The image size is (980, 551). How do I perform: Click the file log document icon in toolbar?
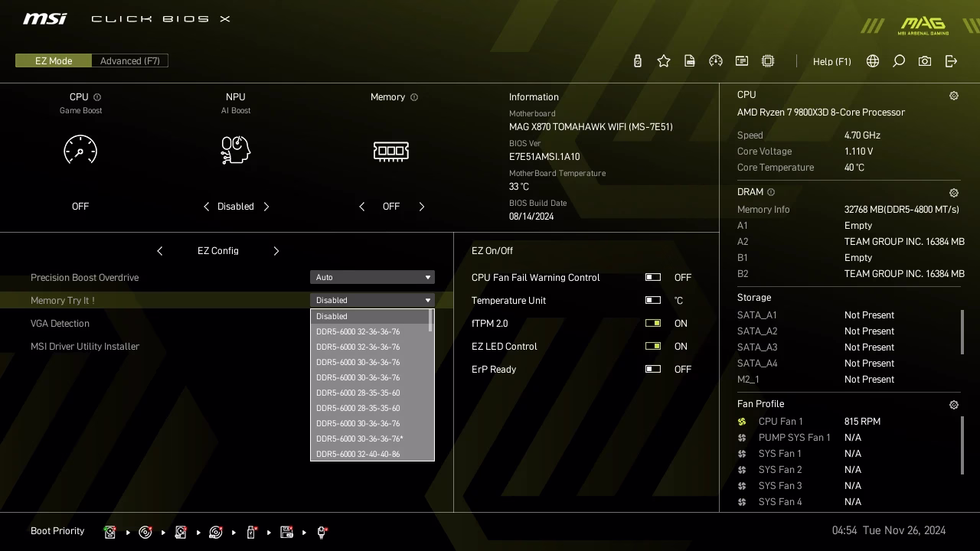point(690,61)
